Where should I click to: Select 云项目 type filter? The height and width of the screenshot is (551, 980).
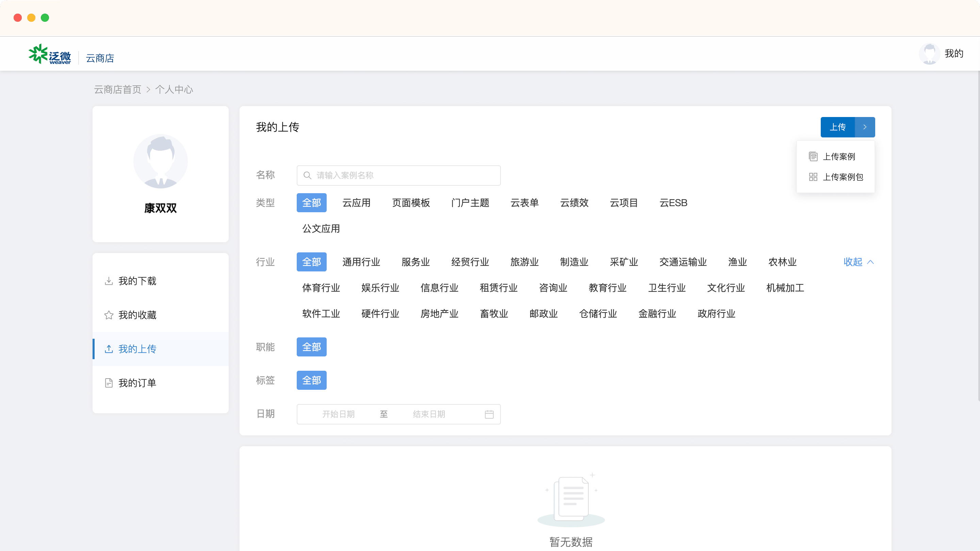tap(623, 203)
